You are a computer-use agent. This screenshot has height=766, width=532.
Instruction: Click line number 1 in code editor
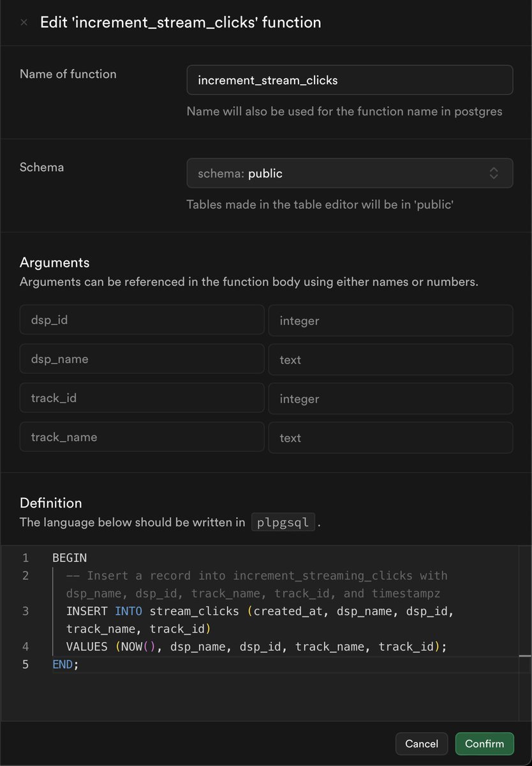[26, 558]
